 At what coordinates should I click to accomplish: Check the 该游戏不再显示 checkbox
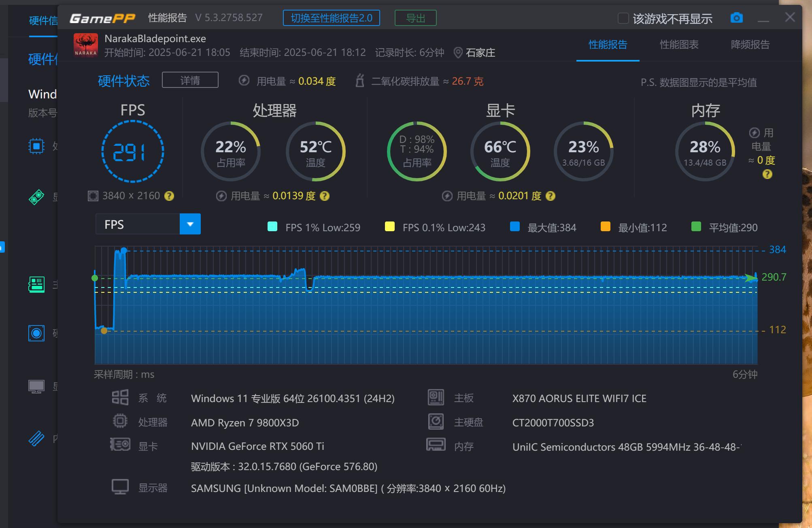pos(623,18)
